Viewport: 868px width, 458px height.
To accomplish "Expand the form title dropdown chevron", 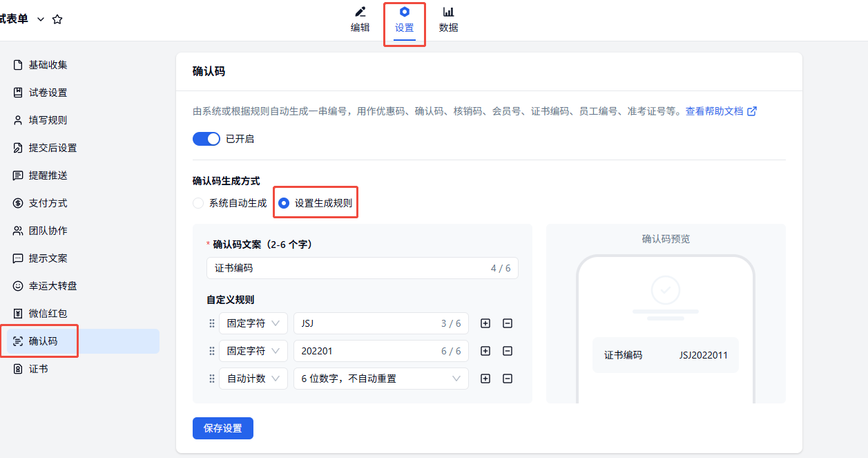I will (41, 19).
